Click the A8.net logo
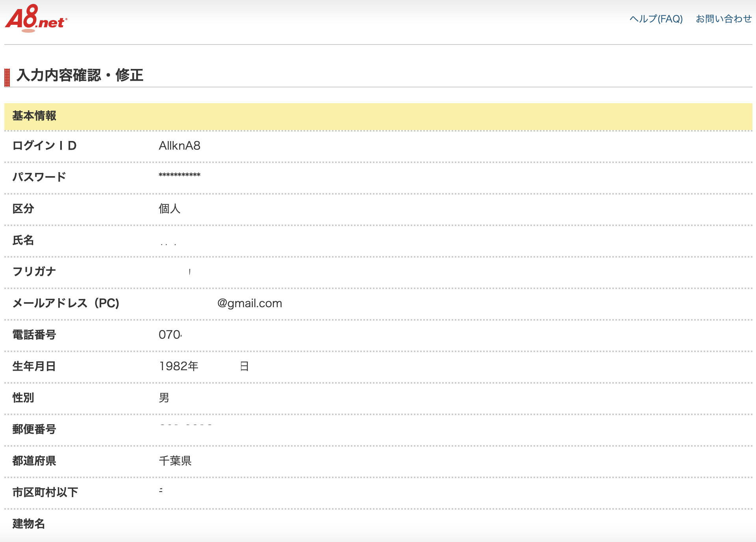The height and width of the screenshot is (542, 756). point(36,18)
